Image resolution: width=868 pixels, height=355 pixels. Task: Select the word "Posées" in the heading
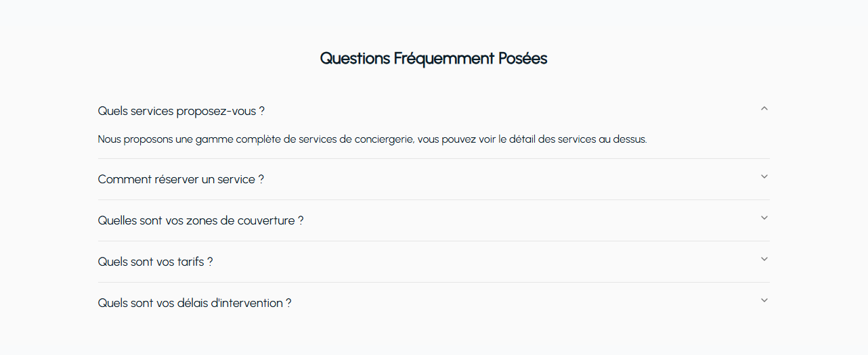523,58
